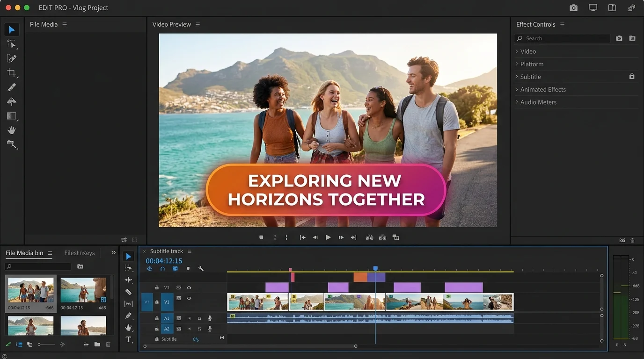
Task: Select the Type tool in the timeline toolbar
Action: tap(128, 340)
